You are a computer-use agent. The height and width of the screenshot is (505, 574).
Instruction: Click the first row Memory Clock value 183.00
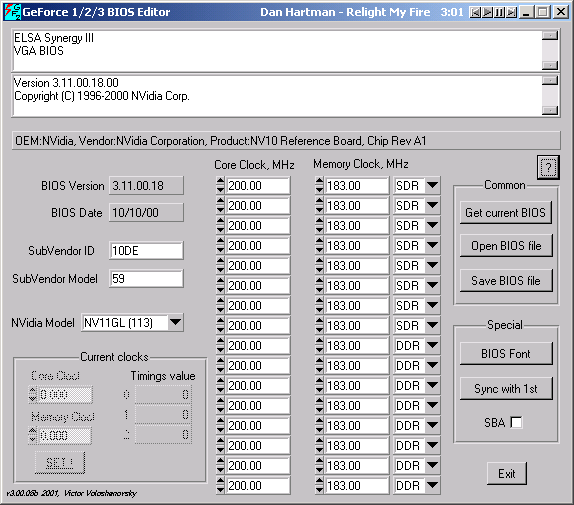coord(357,186)
